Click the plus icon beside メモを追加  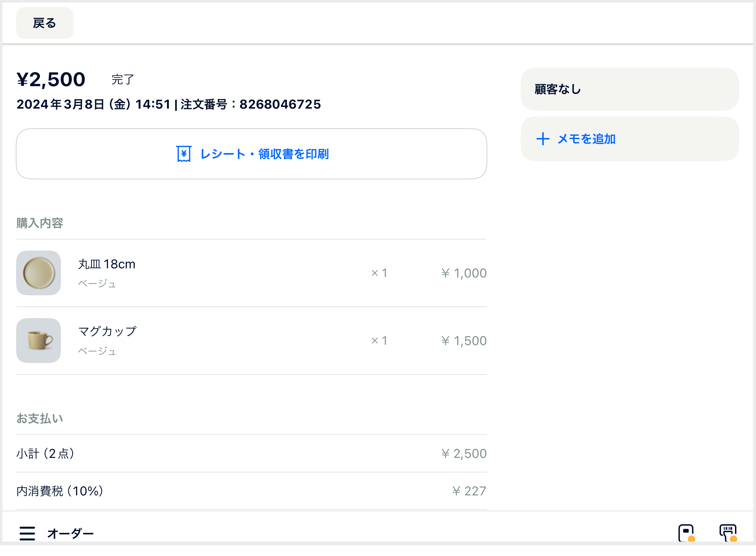pyautogui.click(x=543, y=139)
